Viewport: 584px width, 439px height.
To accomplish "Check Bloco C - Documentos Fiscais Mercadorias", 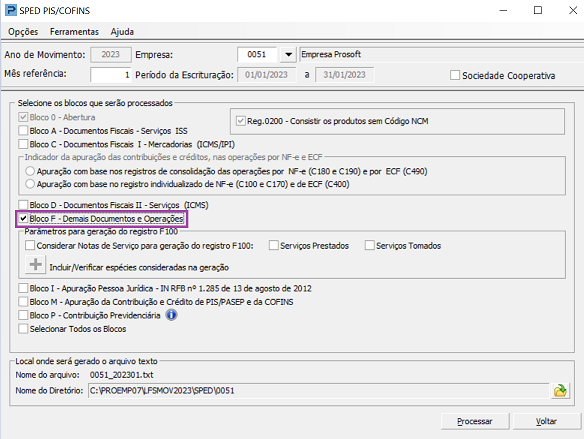I will point(23,144).
